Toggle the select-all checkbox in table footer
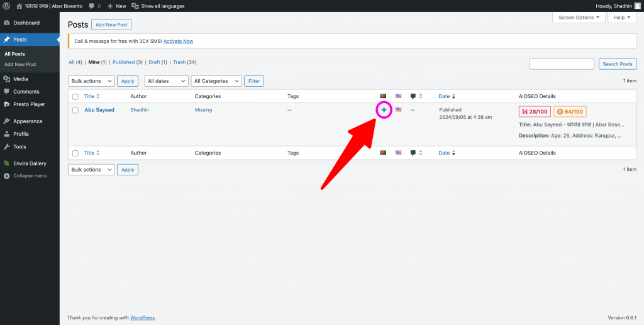644x325 pixels. (x=75, y=153)
